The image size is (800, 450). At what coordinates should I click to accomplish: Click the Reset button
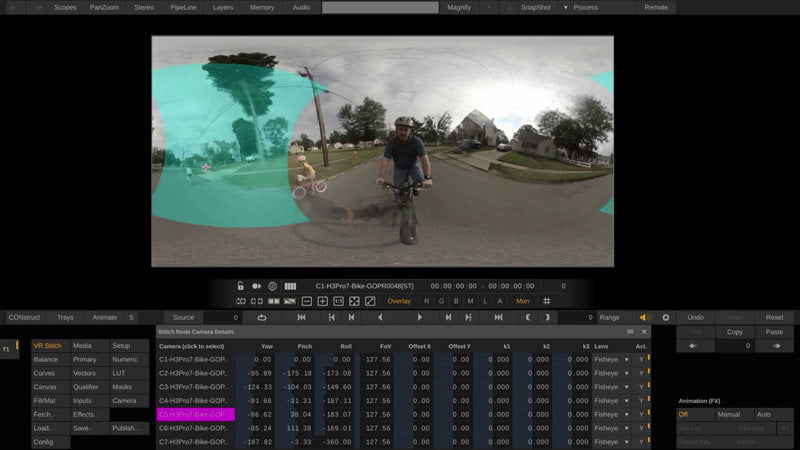pyautogui.click(x=774, y=317)
